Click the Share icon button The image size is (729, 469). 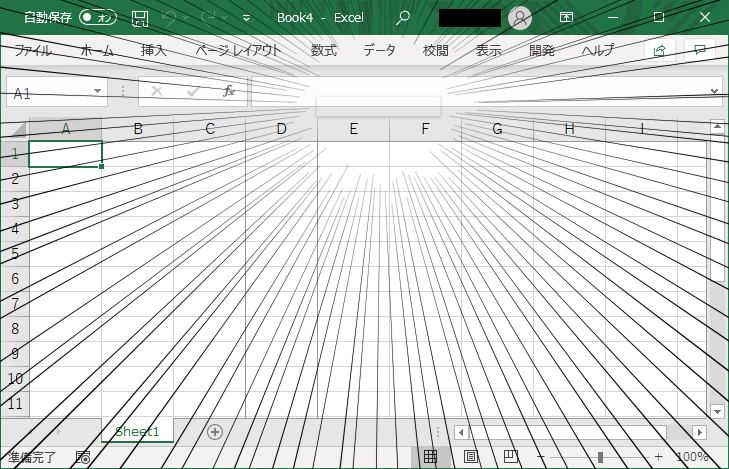[660, 50]
